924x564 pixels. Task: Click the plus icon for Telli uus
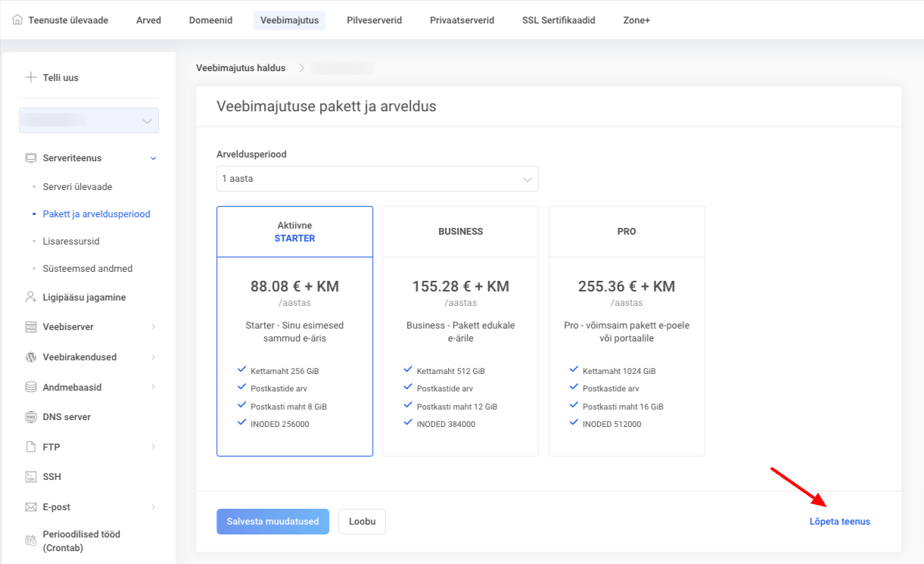(x=31, y=77)
